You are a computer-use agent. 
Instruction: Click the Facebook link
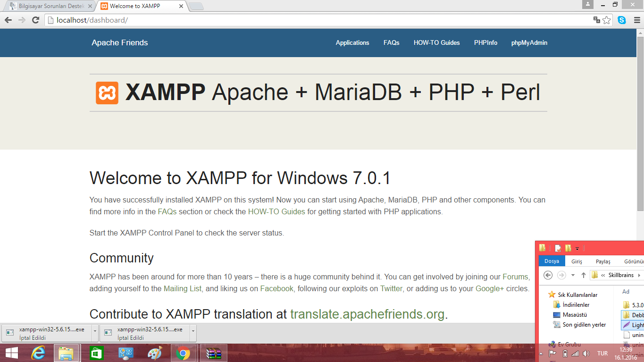point(276,288)
